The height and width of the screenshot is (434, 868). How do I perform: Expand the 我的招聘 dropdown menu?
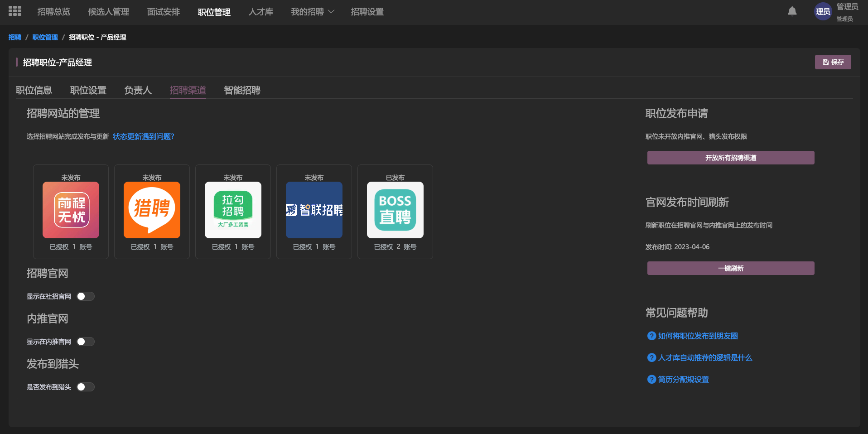(x=313, y=12)
